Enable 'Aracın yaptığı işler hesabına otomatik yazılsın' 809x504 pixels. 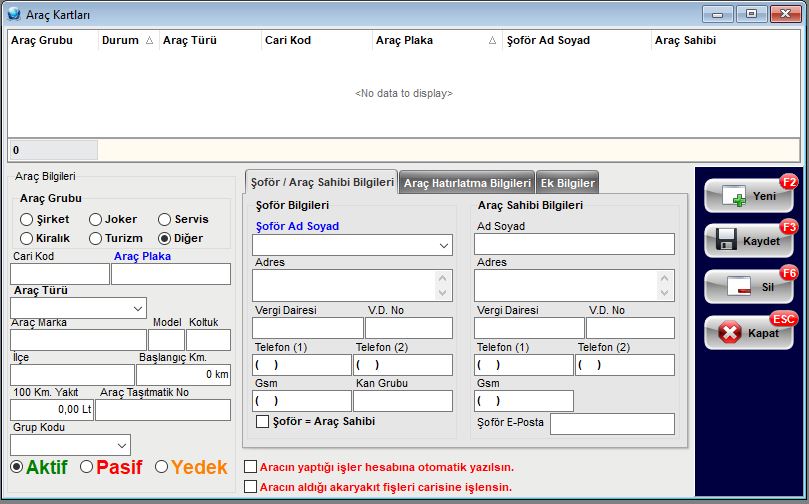coord(250,467)
